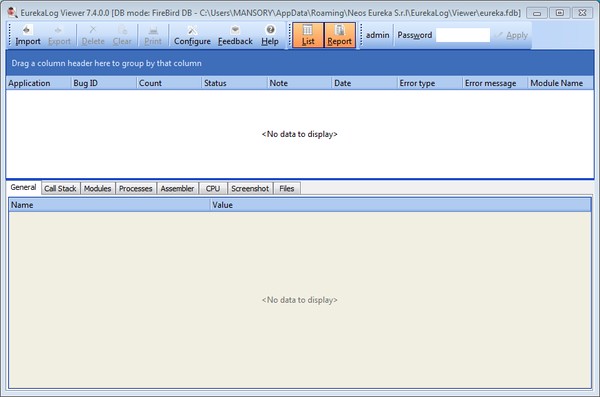Open the Feedback tool

point(235,35)
